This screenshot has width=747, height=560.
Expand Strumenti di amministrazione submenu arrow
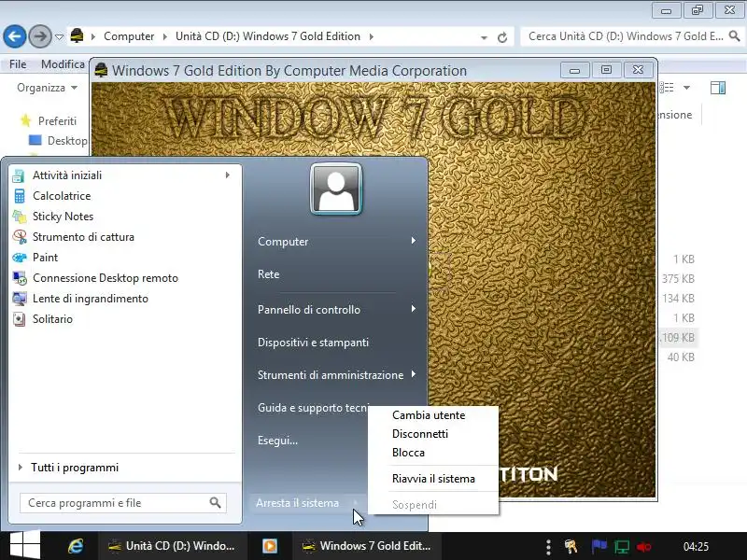coord(414,374)
